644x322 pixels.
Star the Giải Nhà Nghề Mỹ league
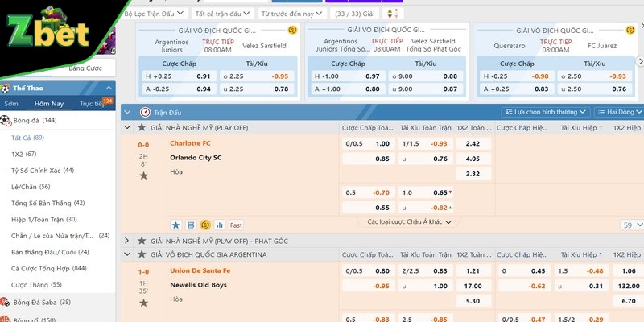tap(142, 127)
